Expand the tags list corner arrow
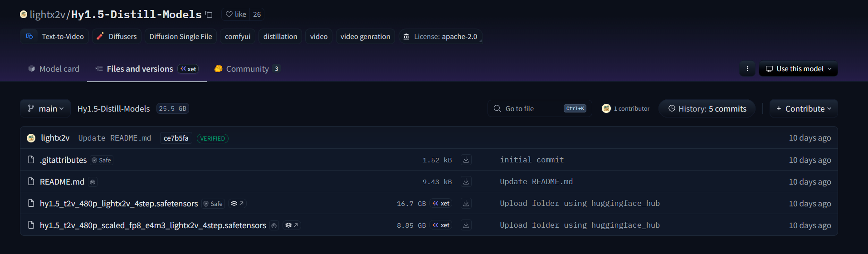The image size is (868, 254). click(480, 41)
